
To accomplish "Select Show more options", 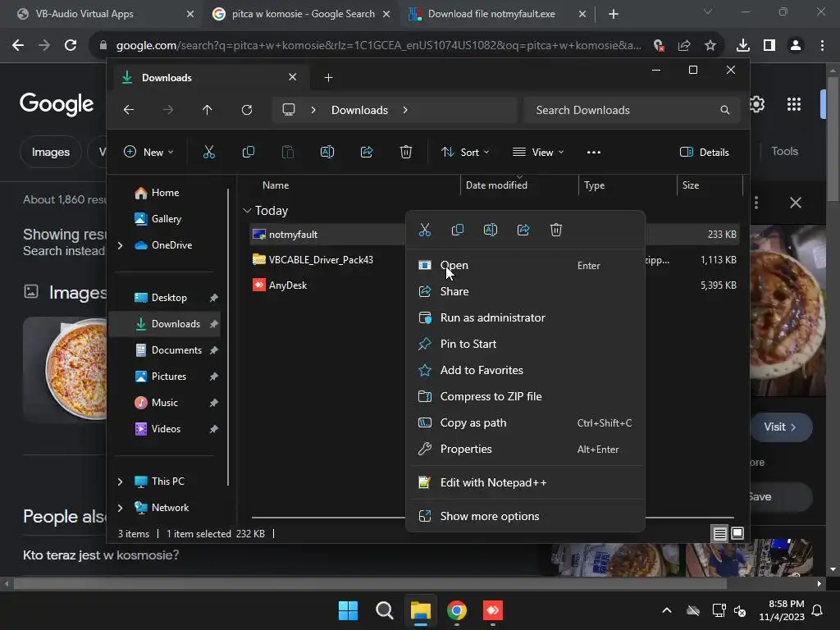I will (x=525, y=517).
